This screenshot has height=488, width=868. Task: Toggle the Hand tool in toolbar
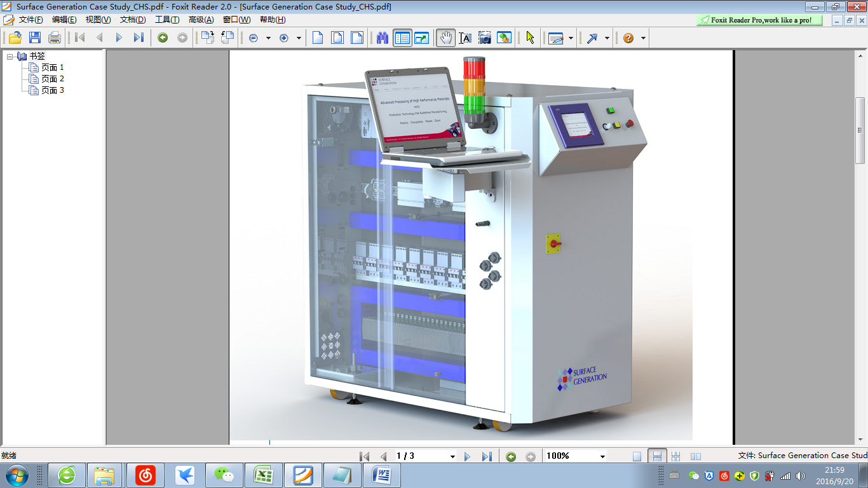pos(445,38)
